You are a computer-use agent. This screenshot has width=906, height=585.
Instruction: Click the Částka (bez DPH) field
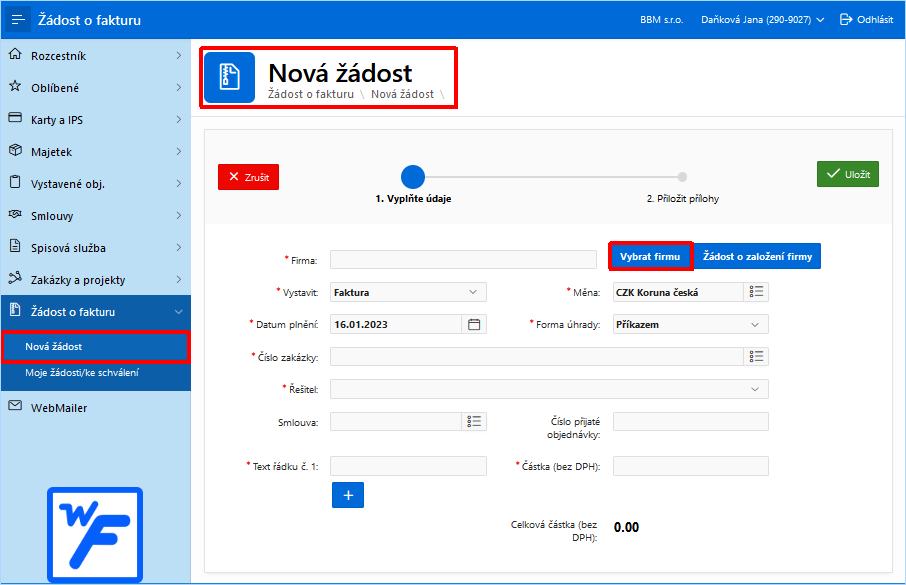(690, 466)
